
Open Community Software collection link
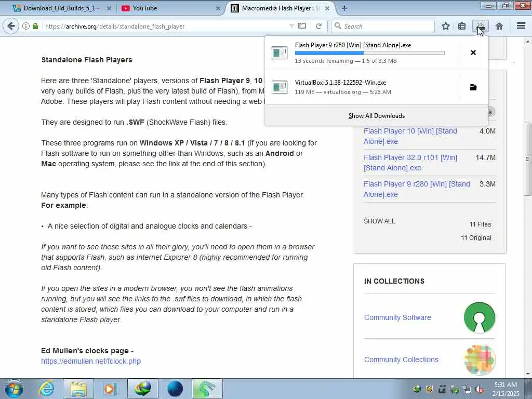coord(397,317)
